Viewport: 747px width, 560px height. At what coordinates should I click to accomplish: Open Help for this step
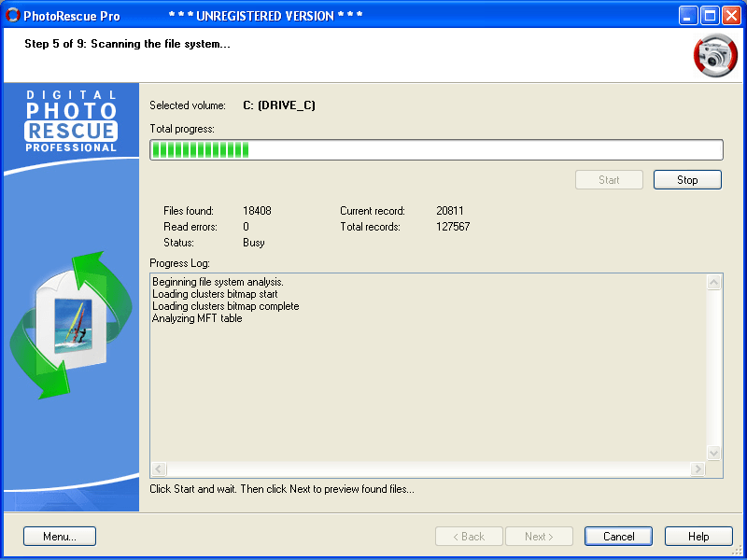click(698, 536)
